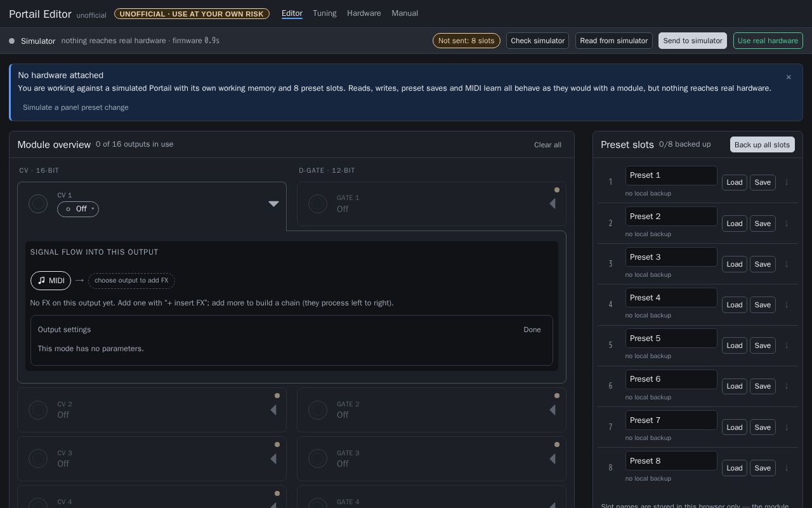Screen dimensions: 812x508
Task: Open the Manual tab
Action: point(405,13)
